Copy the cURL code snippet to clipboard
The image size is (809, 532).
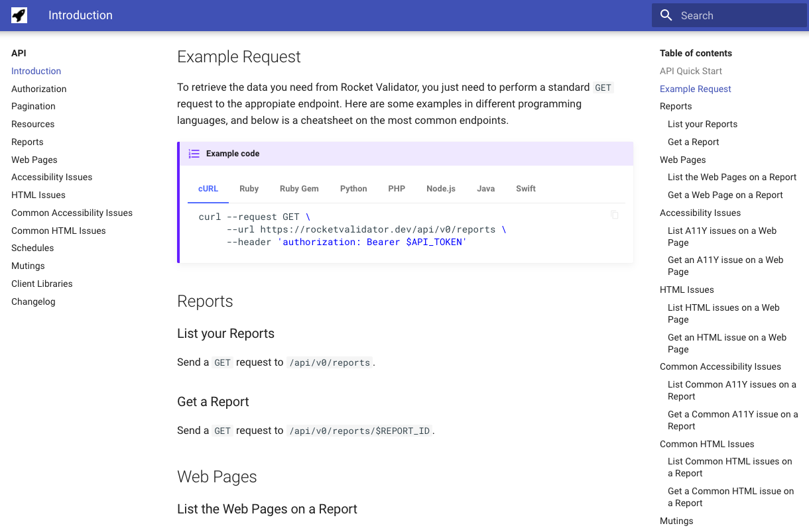[615, 215]
